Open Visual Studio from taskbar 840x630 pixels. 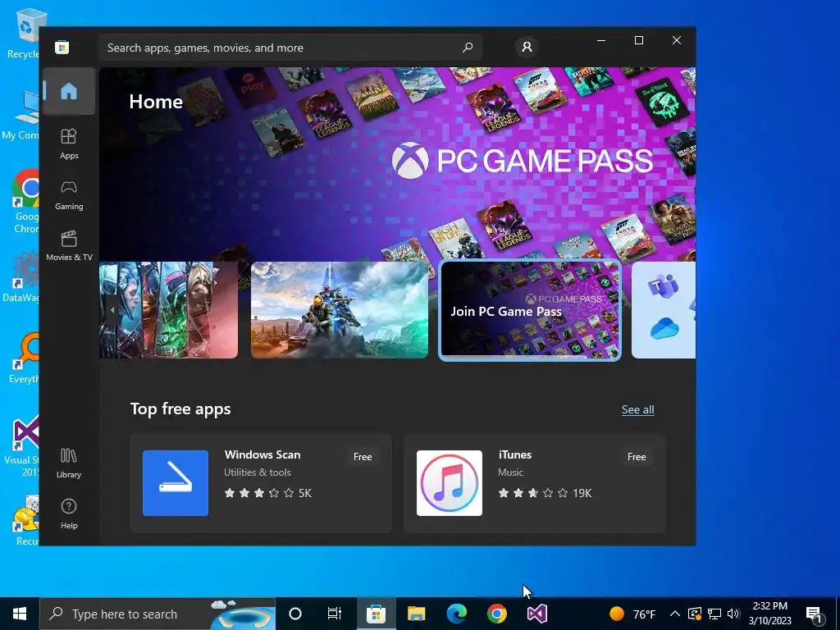(536, 614)
